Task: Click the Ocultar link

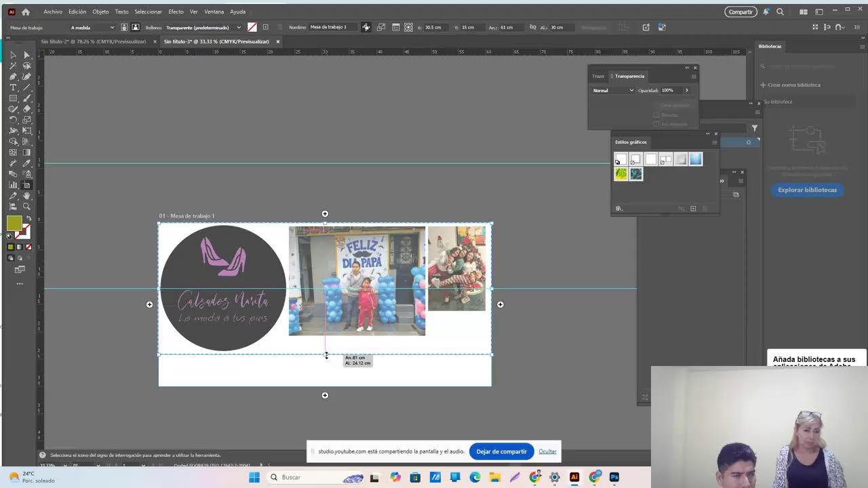Action: click(547, 451)
